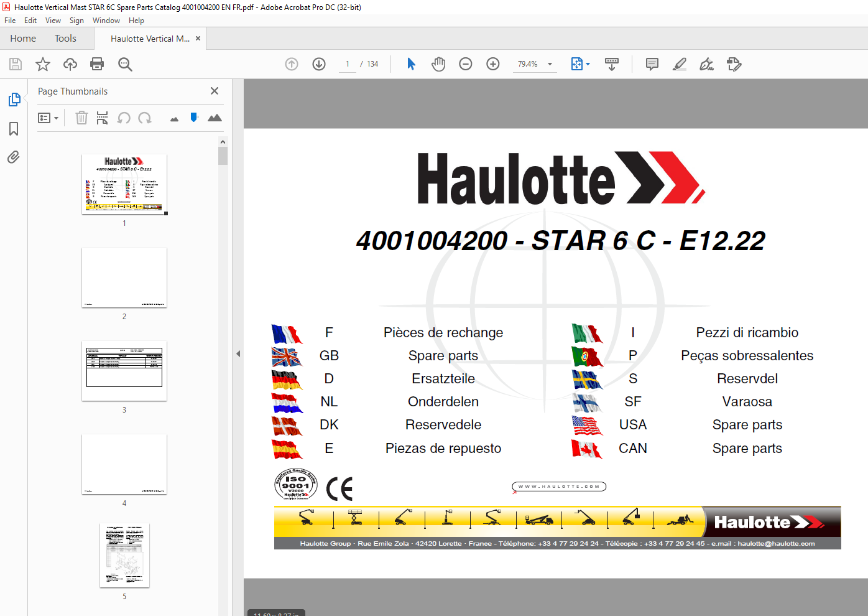Rotate page counterclockwise icon
Screen dimensions: 868x616
click(124, 118)
